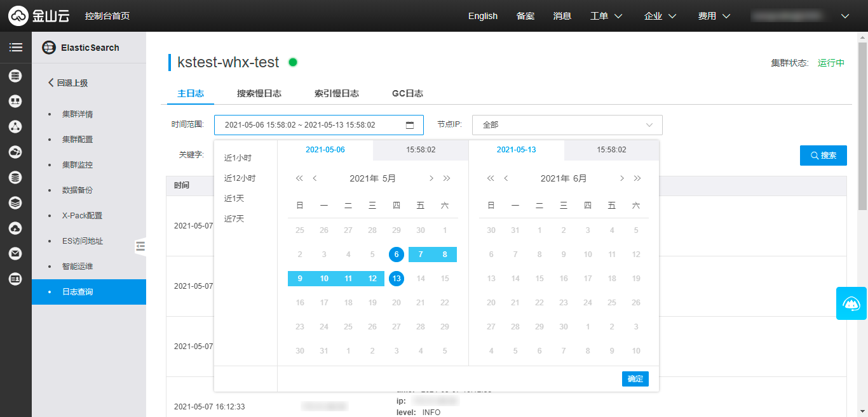
Task: Click the page vertical scrollbar
Action: pyautogui.click(x=862, y=127)
